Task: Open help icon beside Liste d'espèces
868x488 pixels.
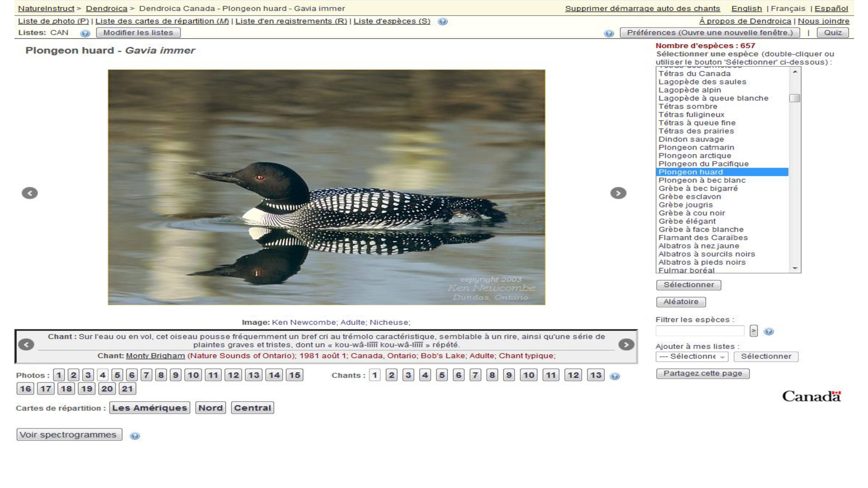Action: coord(442,22)
